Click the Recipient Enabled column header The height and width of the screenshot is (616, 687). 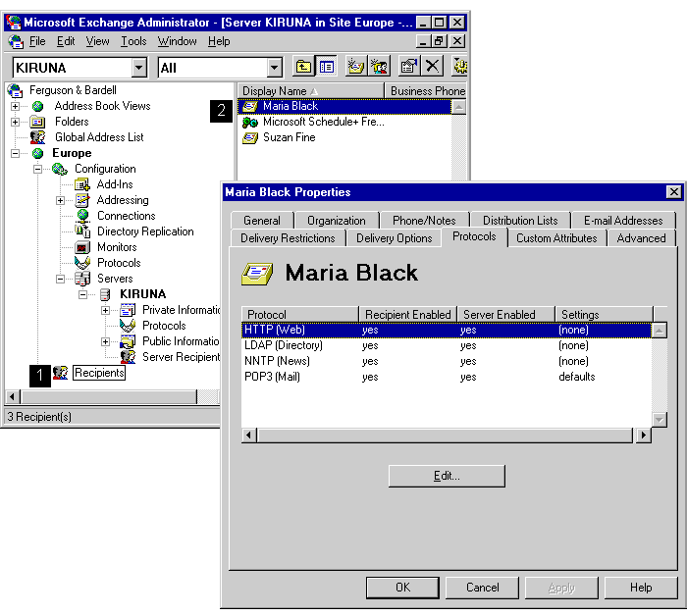coord(408,314)
